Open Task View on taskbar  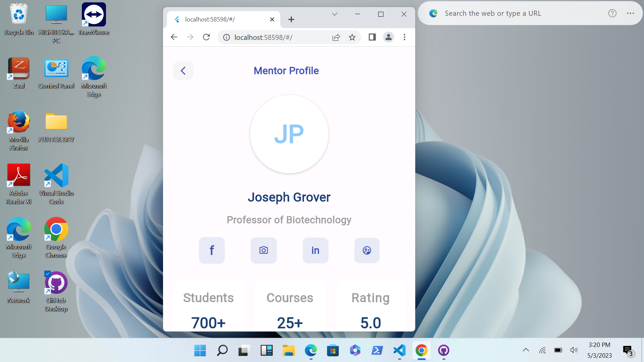[x=244, y=351]
